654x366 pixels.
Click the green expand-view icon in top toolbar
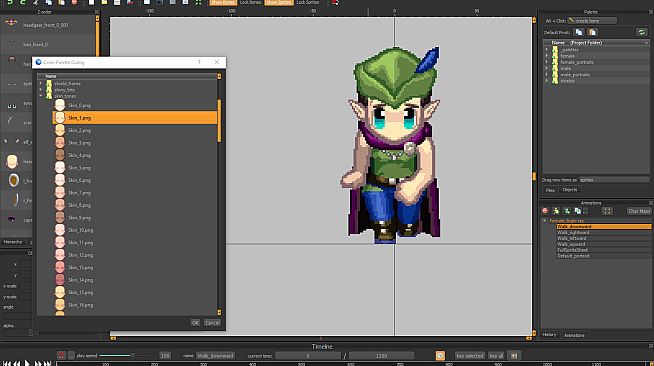tap(199, 2)
